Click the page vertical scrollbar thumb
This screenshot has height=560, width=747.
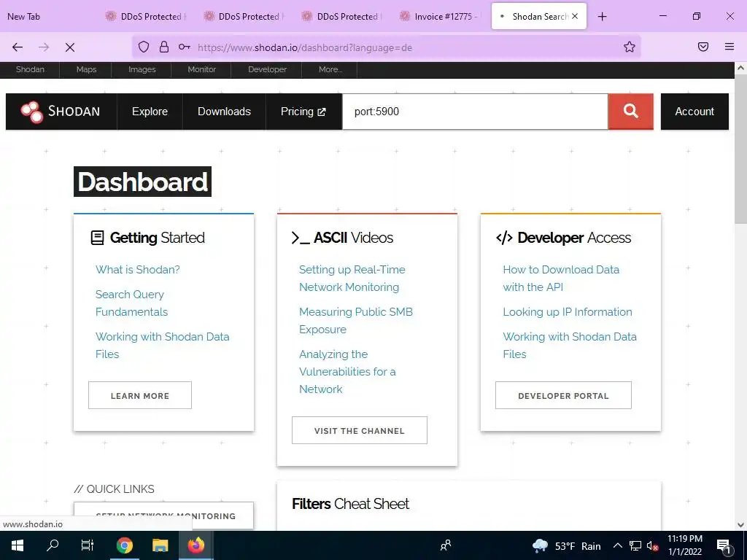[740, 149]
